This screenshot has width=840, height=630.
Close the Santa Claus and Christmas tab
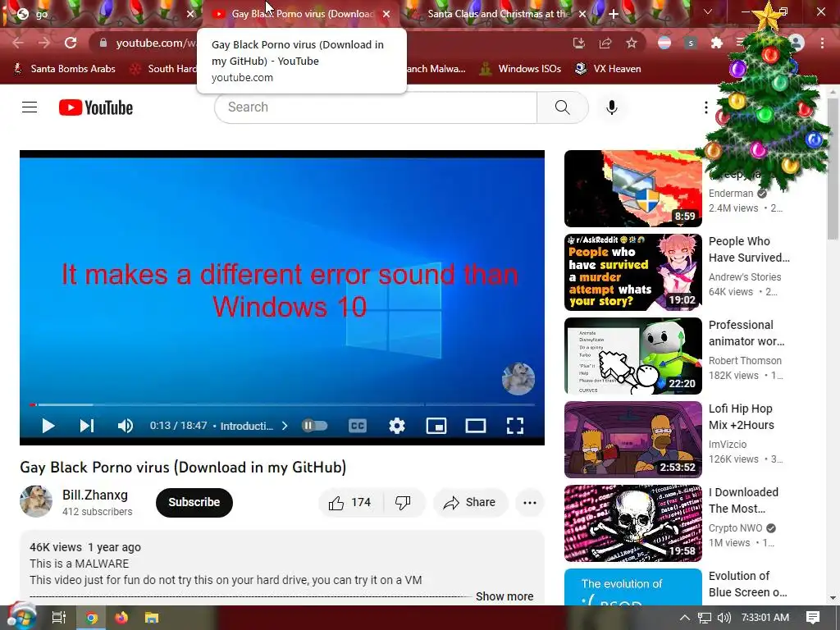tap(582, 14)
